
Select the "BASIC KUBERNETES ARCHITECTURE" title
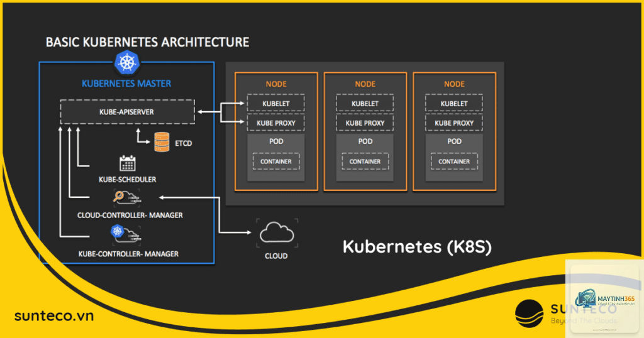point(147,42)
